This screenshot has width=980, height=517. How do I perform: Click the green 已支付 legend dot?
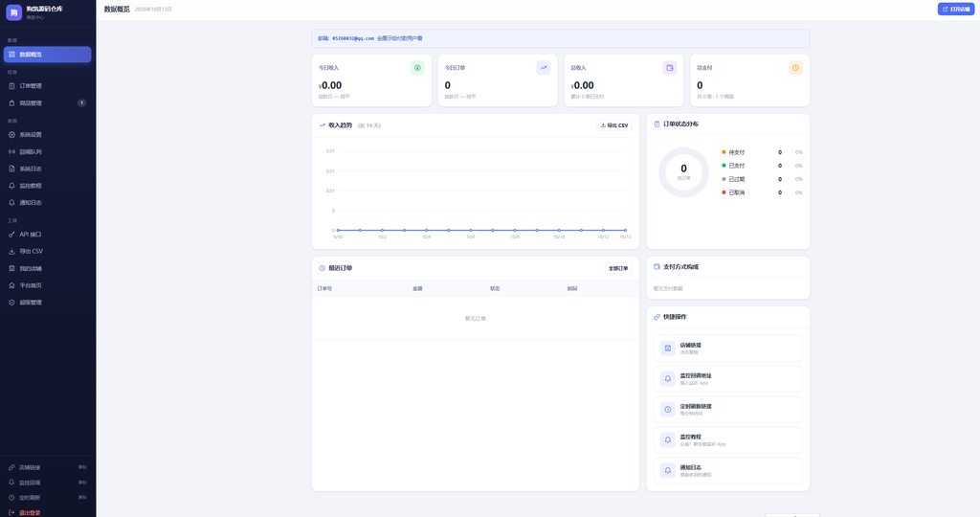[724, 166]
